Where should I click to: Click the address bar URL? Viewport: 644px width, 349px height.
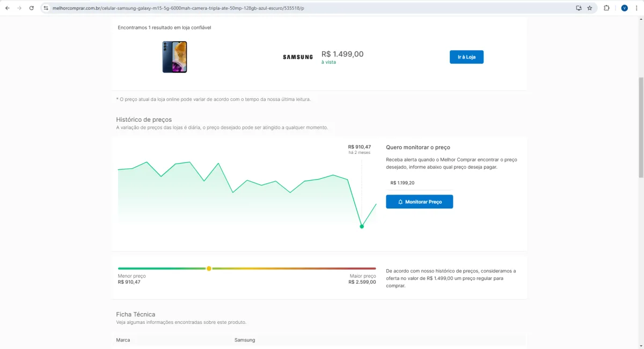178,8
